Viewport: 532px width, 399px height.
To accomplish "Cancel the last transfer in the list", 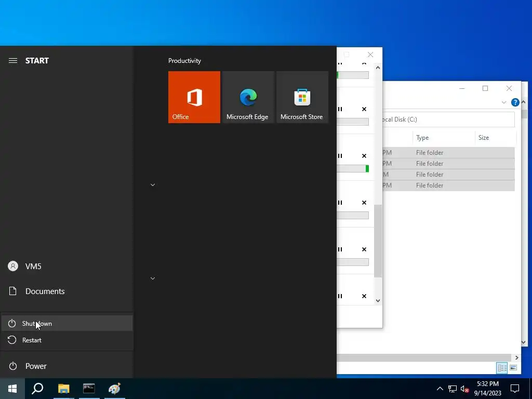I will click(364, 296).
